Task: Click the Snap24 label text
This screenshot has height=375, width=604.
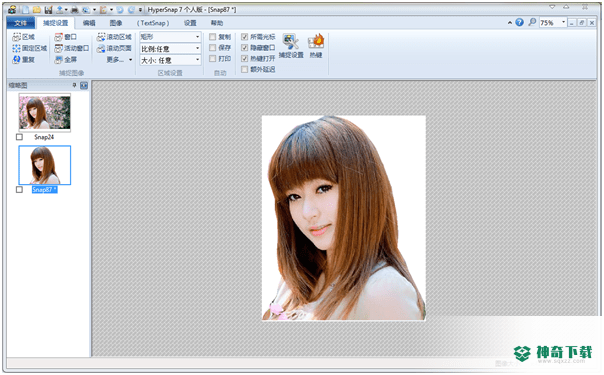Action: point(44,137)
